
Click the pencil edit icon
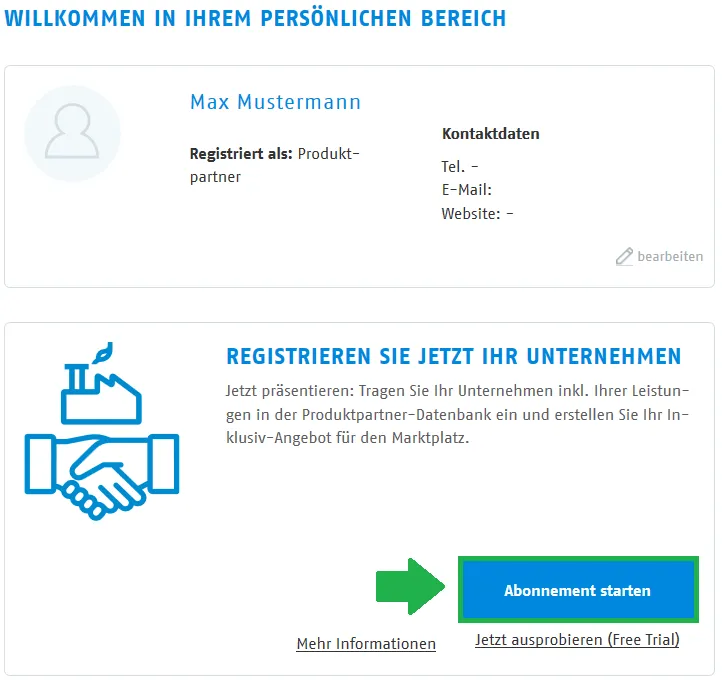pyautogui.click(x=624, y=256)
